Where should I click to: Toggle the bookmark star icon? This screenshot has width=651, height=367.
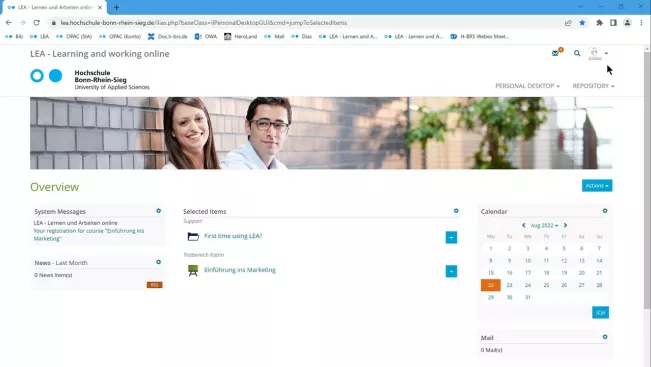point(582,23)
